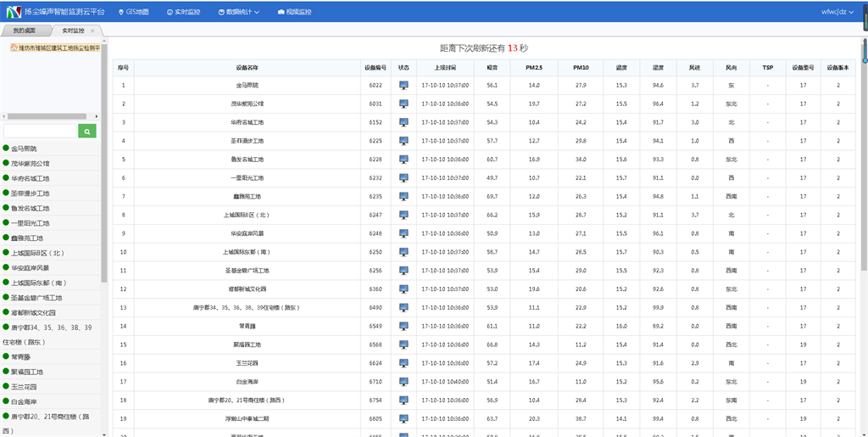Click status monitor icon for device 6710
Viewport: 868px width, 437px height.
[403, 382]
